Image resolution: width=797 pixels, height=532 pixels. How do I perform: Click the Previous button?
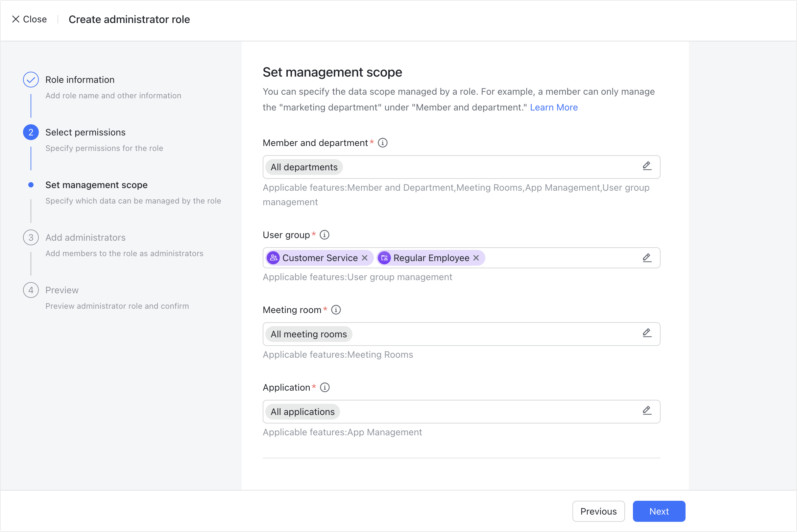pos(598,511)
